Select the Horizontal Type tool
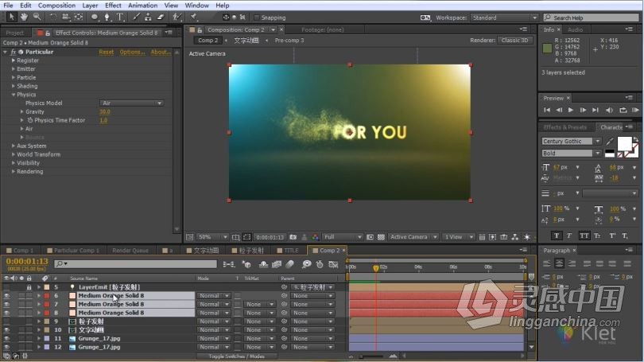 120,17
